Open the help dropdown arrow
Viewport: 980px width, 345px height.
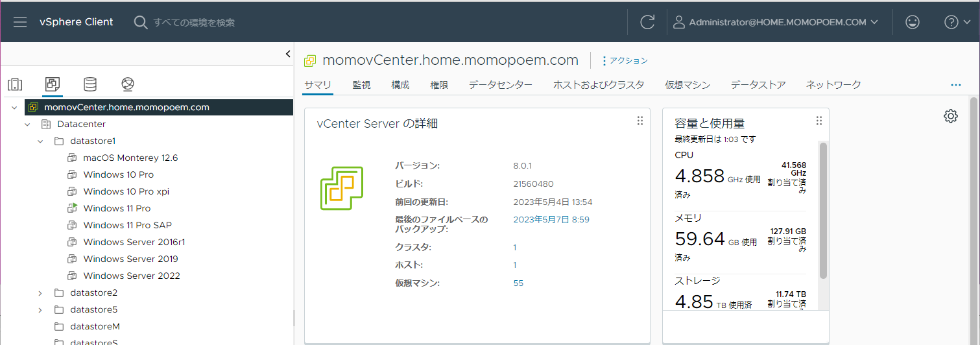click(x=968, y=22)
